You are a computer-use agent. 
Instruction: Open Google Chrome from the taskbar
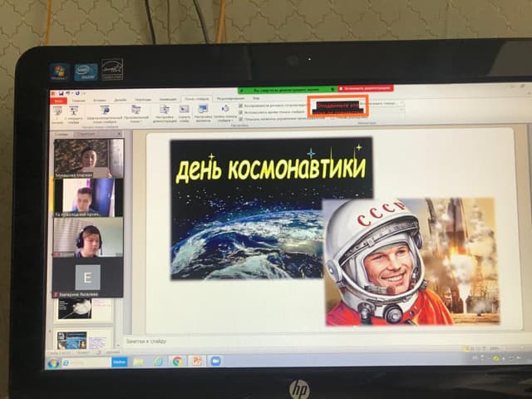tap(177, 362)
